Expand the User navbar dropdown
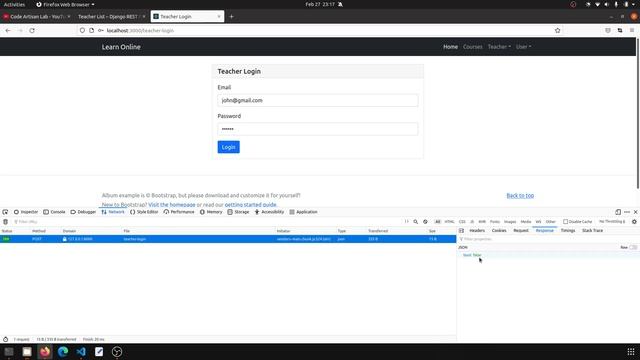640x360 pixels. coord(523,47)
